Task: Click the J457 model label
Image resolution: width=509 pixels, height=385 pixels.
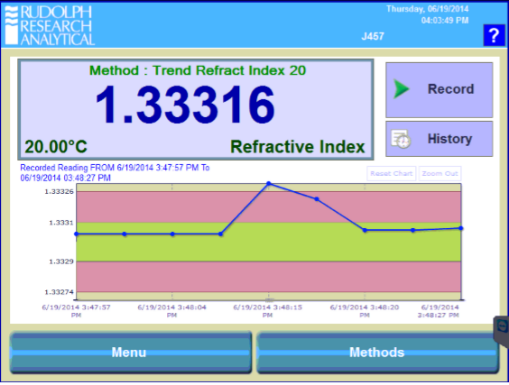Action: [x=373, y=36]
